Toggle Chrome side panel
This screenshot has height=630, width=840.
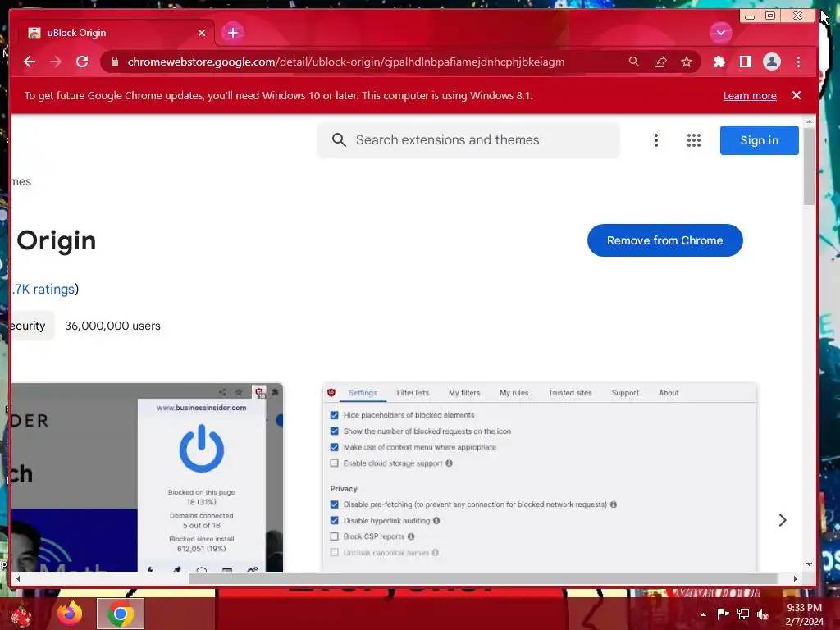pyautogui.click(x=745, y=62)
